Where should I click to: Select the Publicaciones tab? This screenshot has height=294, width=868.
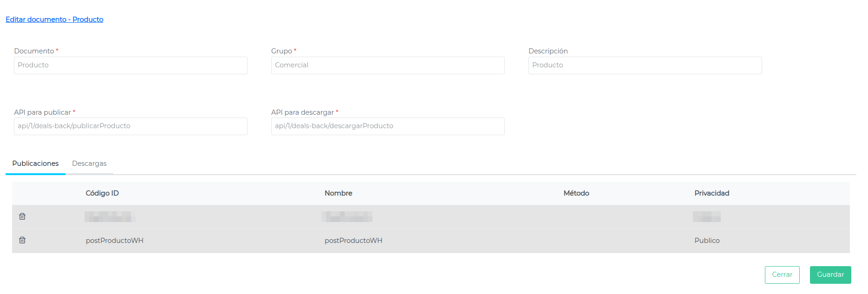point(35,163)
